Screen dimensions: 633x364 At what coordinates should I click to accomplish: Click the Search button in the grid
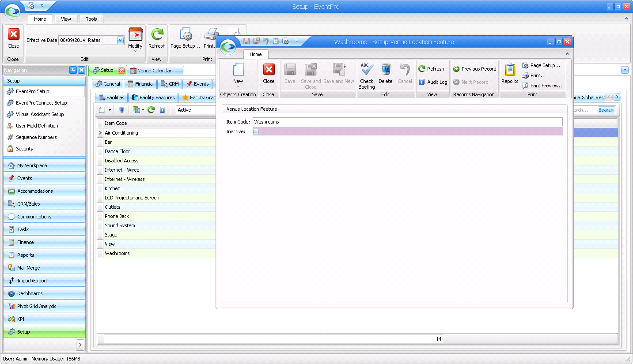(606, 110)
